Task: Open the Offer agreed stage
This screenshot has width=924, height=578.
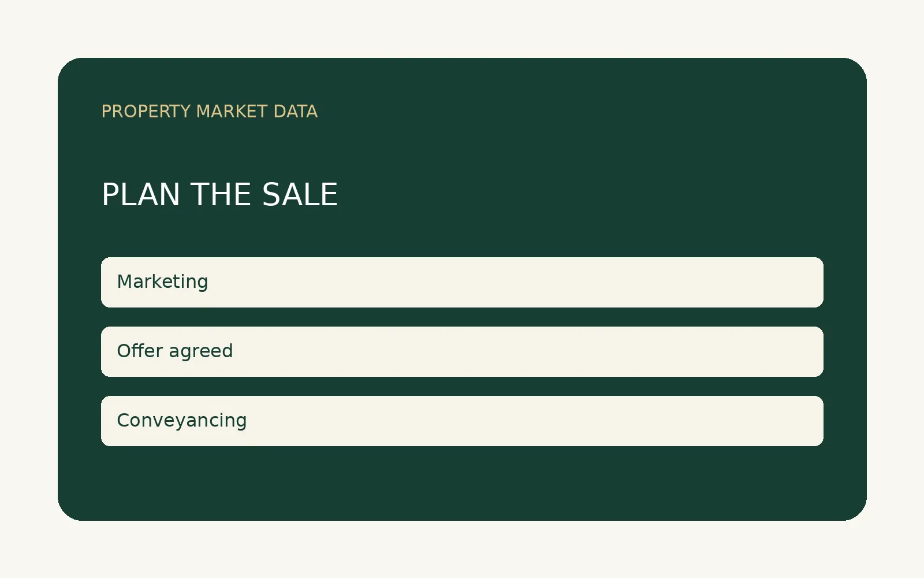Action: coord(462,351)
